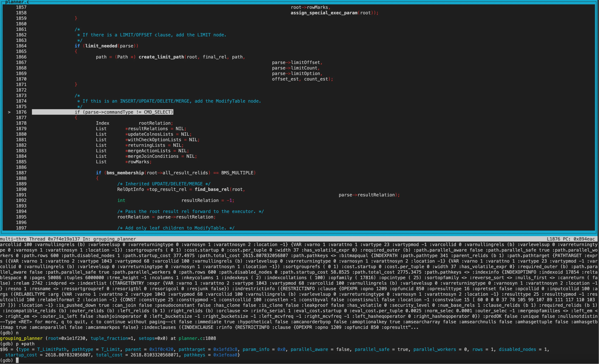Click the closing brace on line 1871
The image size is (599, 364).
point(76,84)
